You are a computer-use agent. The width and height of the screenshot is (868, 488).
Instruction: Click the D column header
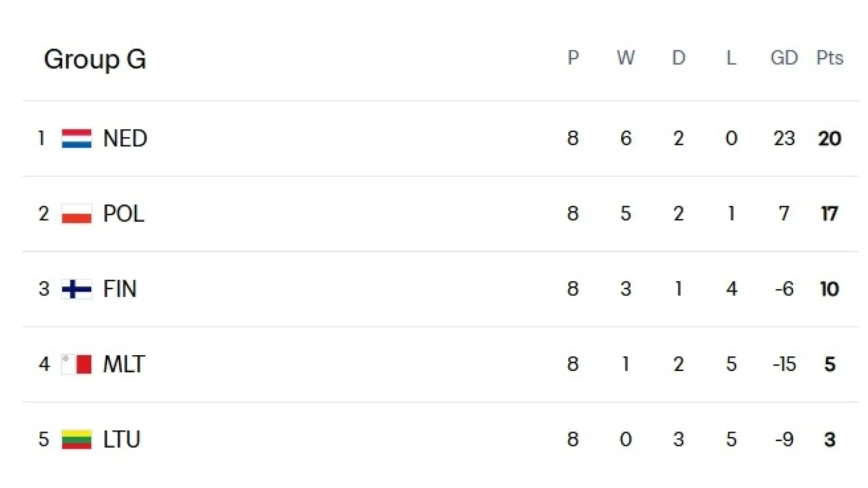tap(679, 58)
